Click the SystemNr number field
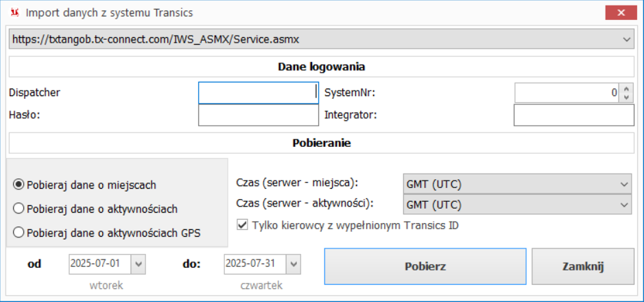 click(567, 93)
